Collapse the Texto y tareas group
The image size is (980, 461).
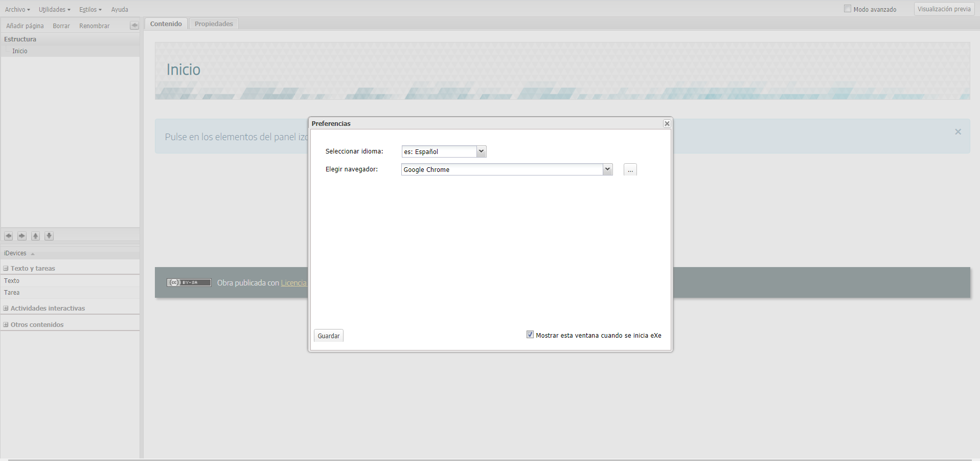tap(6, 269)
